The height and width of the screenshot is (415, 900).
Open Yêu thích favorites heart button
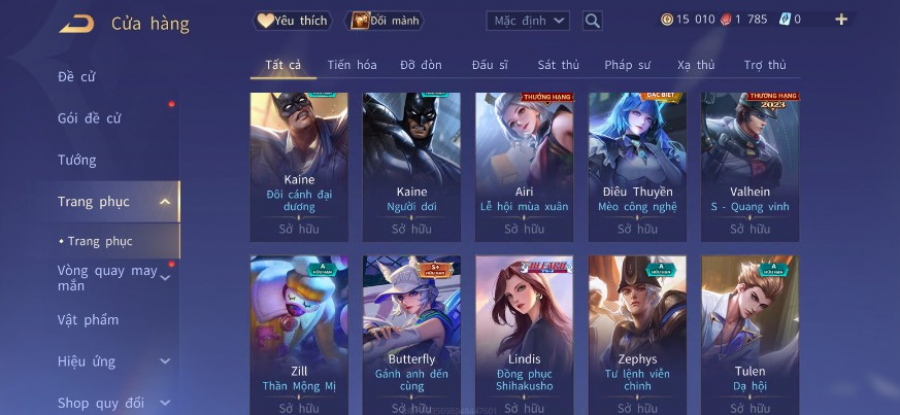(293, 21)
